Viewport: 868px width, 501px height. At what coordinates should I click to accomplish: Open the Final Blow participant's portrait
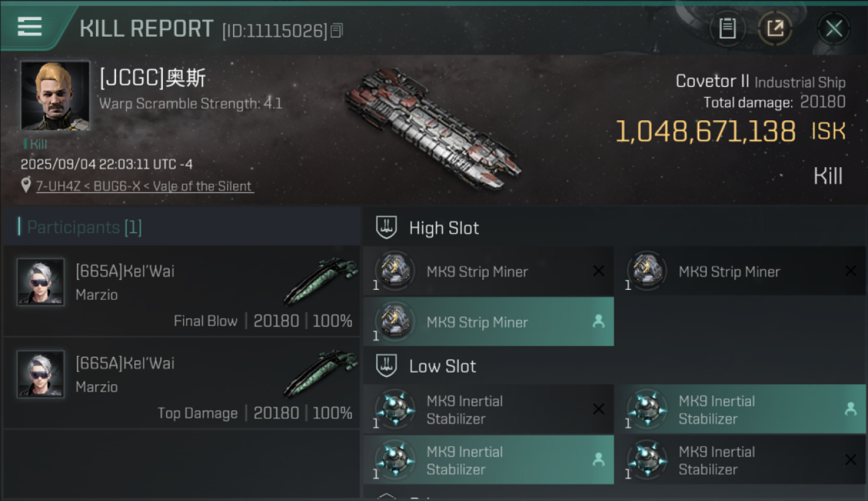41,282
